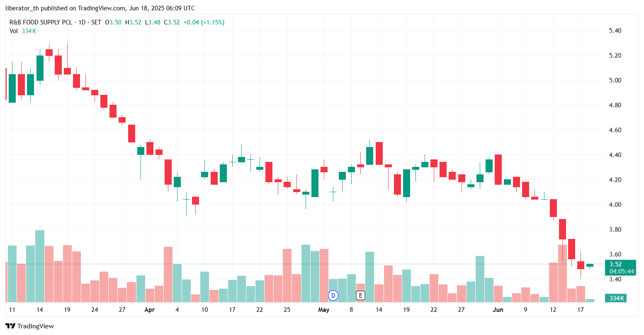The height and width of the screenshot is (335, 644).
Task: Click the 4.80 price axis label
Action: [615, 105]
